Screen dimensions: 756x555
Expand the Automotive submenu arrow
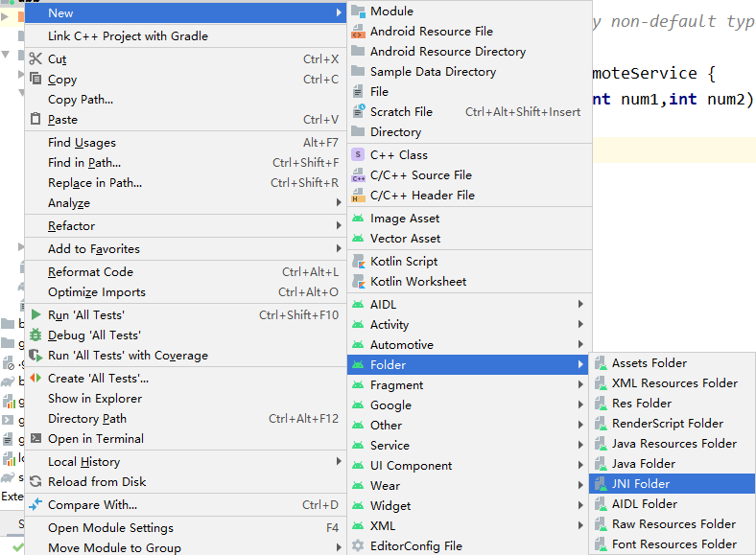pyautogui.click(x=580, y=344)
